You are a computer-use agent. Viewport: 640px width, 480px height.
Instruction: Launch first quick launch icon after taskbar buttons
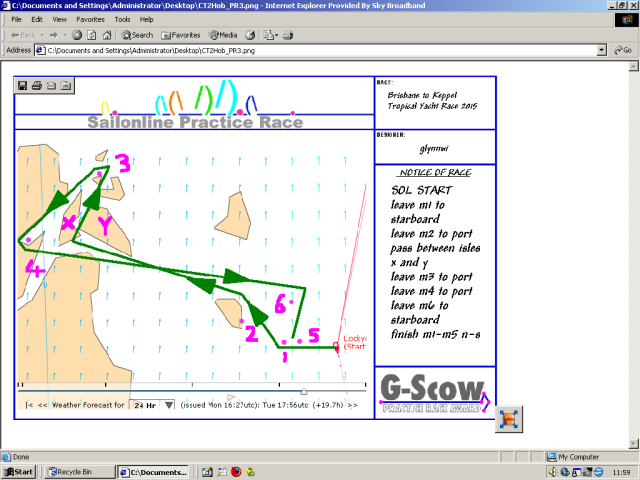207,472
